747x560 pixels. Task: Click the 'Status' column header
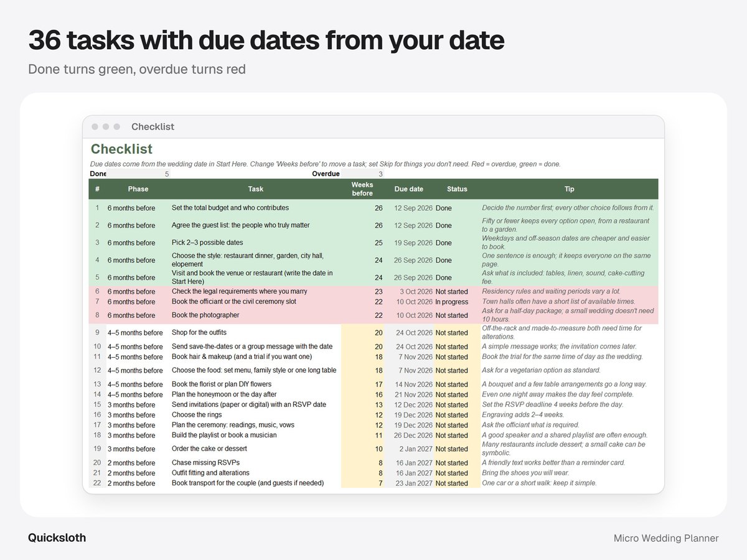tap(457, 189)
